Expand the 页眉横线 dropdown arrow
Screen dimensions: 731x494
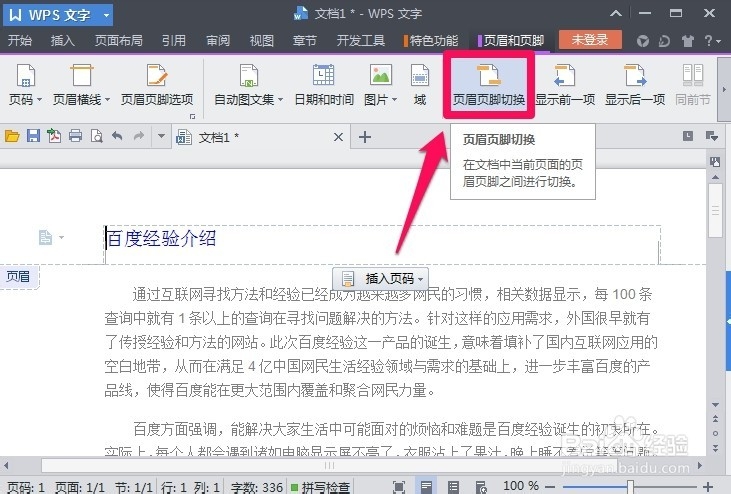pyautogui.click(x=107, y=99)
